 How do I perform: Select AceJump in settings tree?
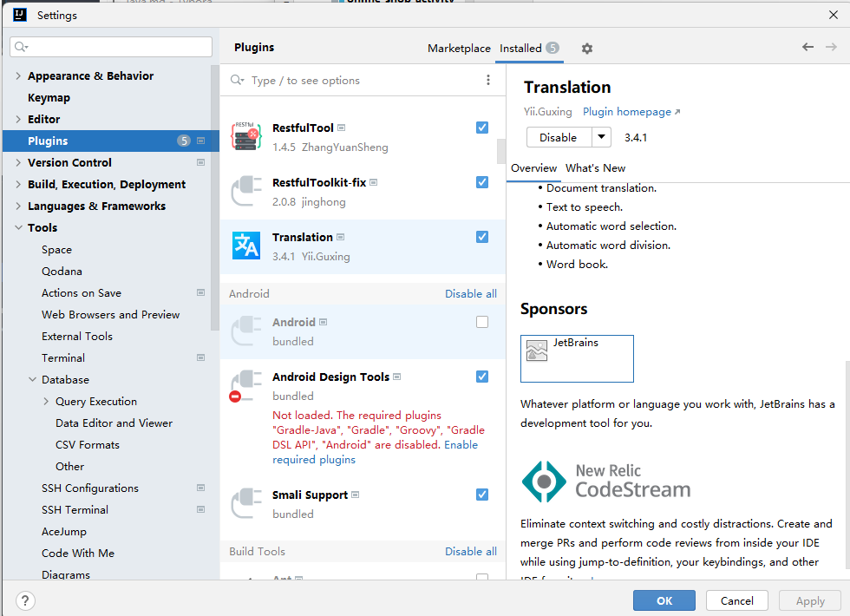click(x=64, y=531)
